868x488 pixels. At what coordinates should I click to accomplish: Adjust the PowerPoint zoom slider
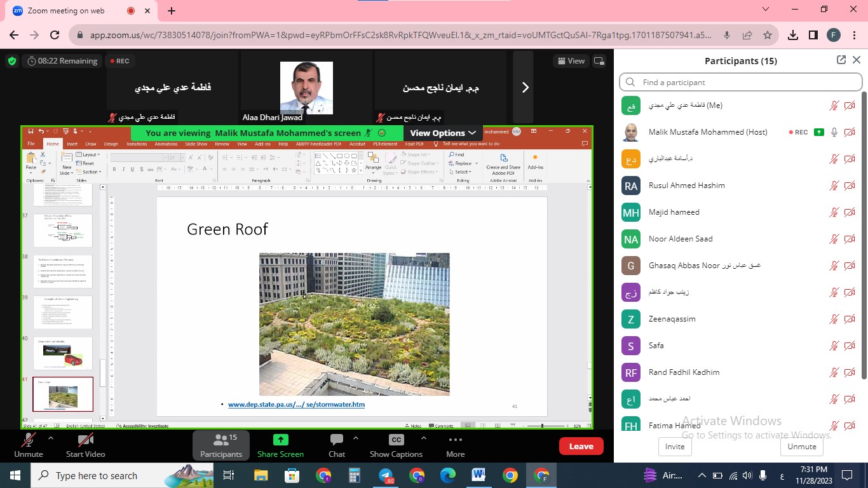[x=543, y=427]
